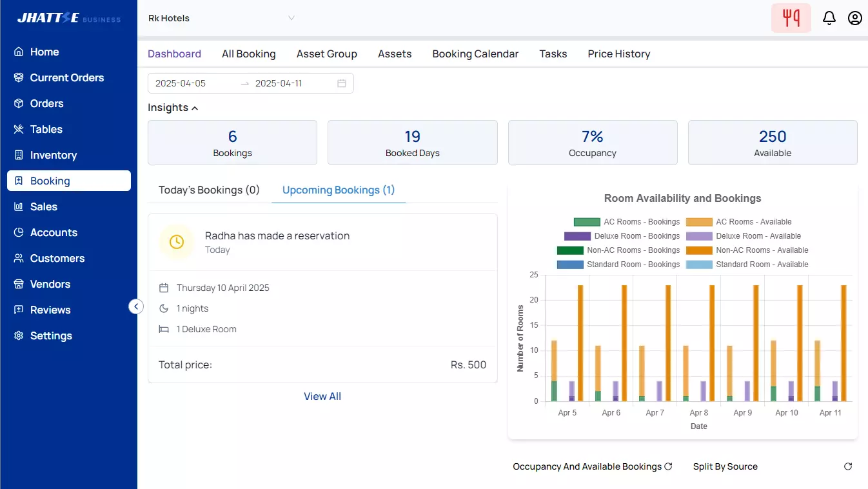Screen dimensions: 868x489
Task: Open the user profile account icon
Action: pyautogui.click(x=854, y=18)
